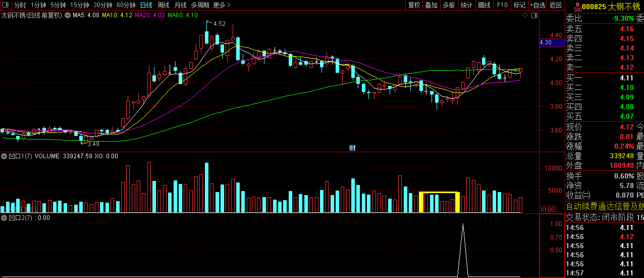Switch to the 月线 monthly chart
The width and height of the screenshot is (644, 278).
tap(180, 5)
